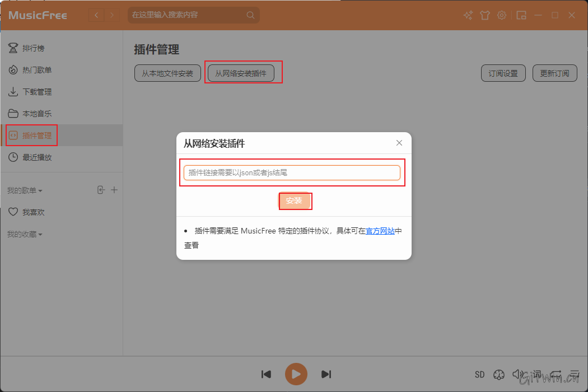Click the 安装 install button
The width and height of the screenshot is (588, 392).
295,201
